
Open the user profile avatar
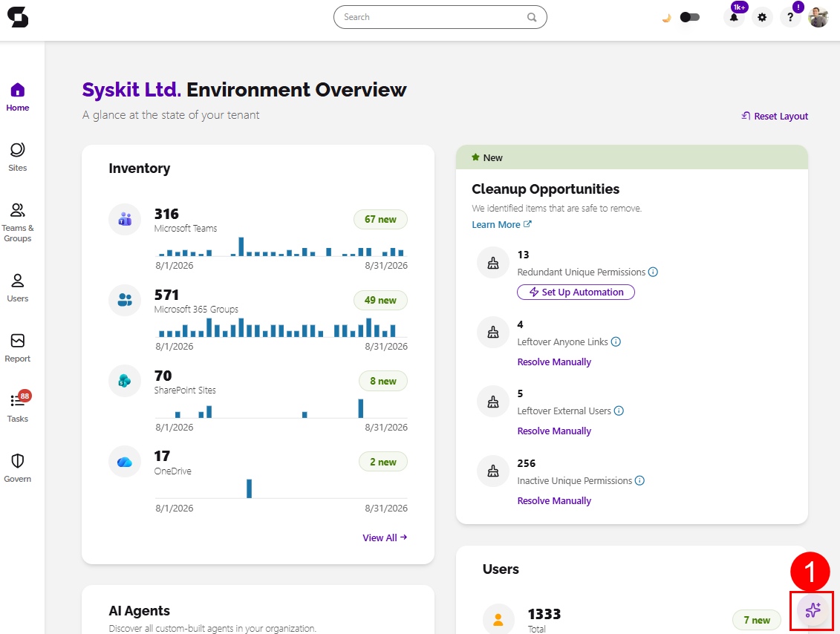click(818, 17)
